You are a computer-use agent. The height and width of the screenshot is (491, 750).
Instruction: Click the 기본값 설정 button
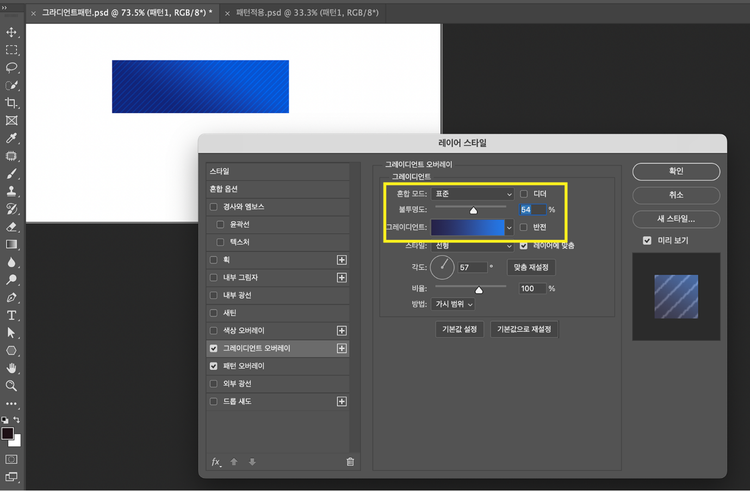click(459, 329)
